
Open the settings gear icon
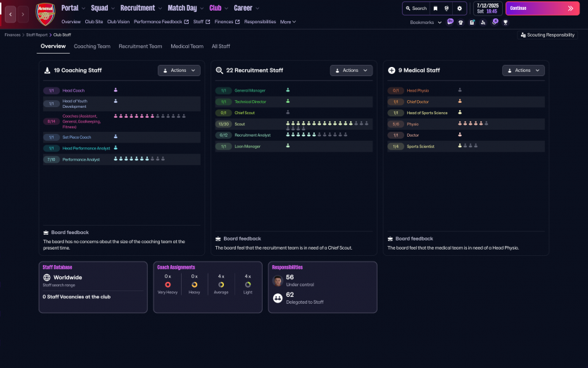460,8
